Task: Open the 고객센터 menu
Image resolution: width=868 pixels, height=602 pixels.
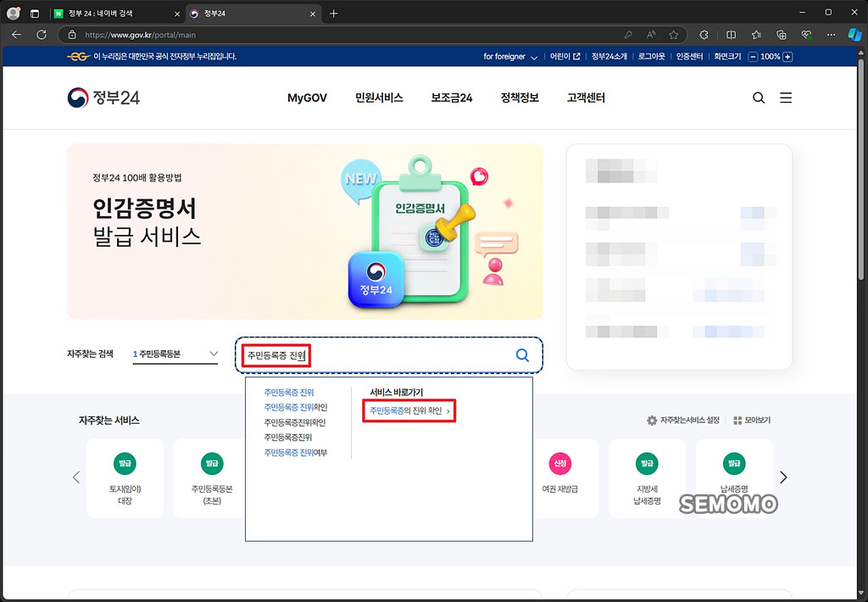Action: (x=586, y=98)
